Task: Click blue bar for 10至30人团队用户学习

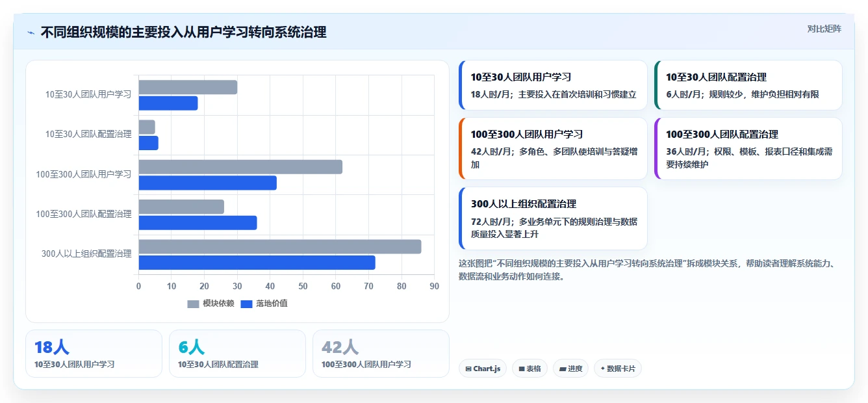Action: [168, 103]
